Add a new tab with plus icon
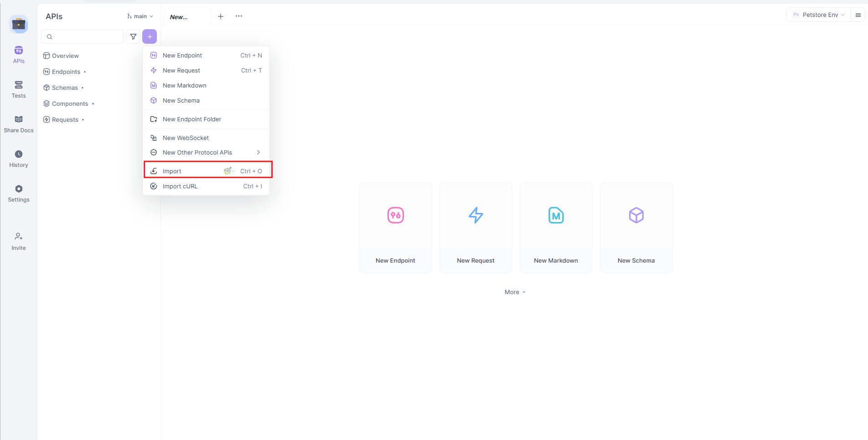The width and height of the screenshot is (868, 440). pyautogui.click(x=221, y=16)
